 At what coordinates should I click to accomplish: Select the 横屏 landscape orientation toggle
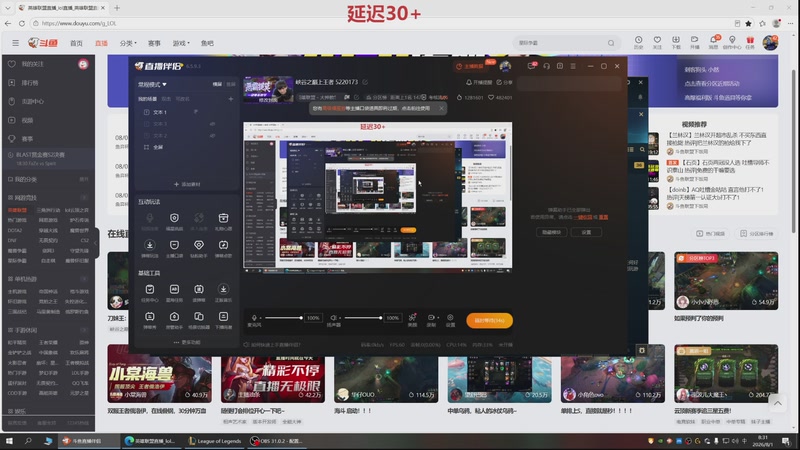217,84
